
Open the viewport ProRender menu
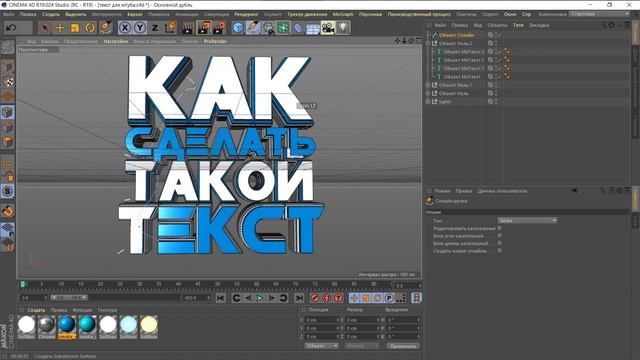[x=215, y=41]
